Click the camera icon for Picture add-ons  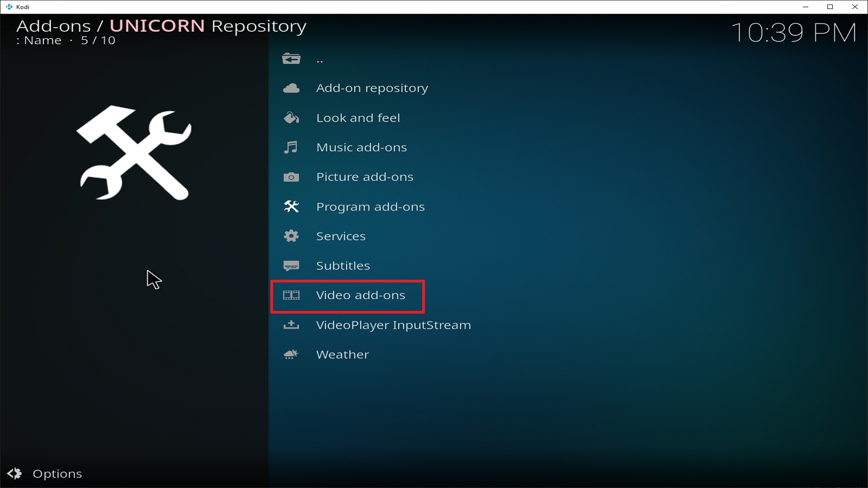(x=291, y=177)
